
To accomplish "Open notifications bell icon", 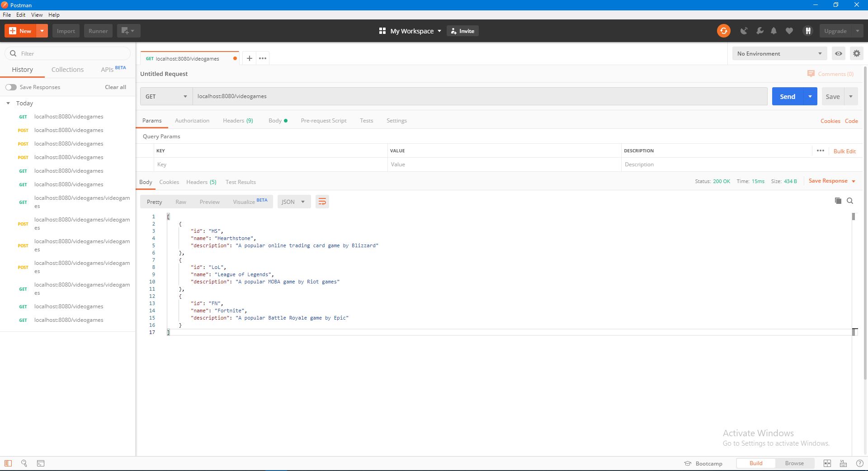I will [774, 31].
